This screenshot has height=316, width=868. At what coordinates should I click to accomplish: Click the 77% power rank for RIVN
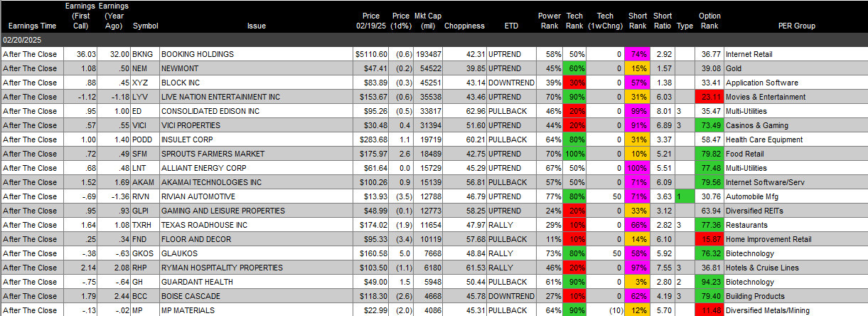(x=550, y=196)
